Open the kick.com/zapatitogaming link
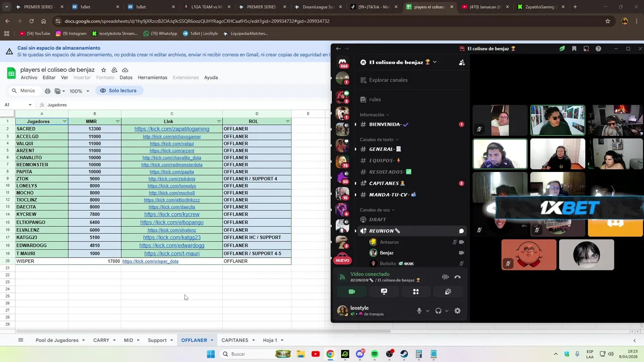 172,129
